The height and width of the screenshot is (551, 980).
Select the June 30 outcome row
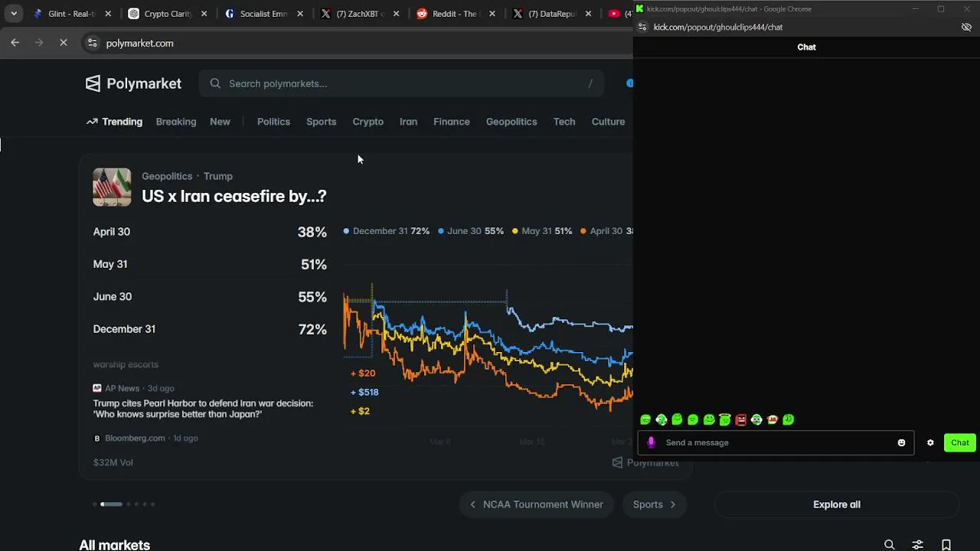pos(210,297)
